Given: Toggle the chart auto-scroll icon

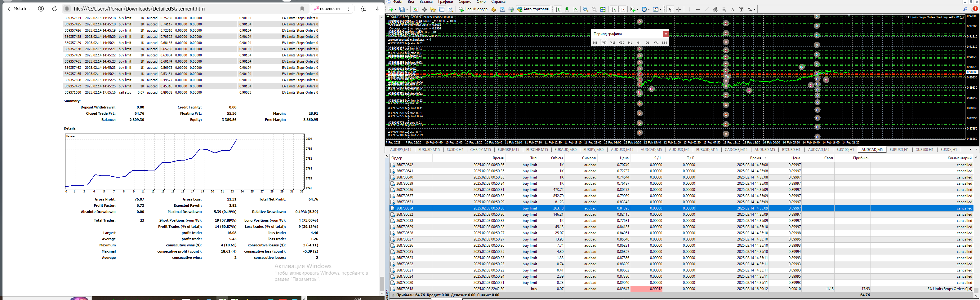Looking at the screenshot, I should click(614, 10).
